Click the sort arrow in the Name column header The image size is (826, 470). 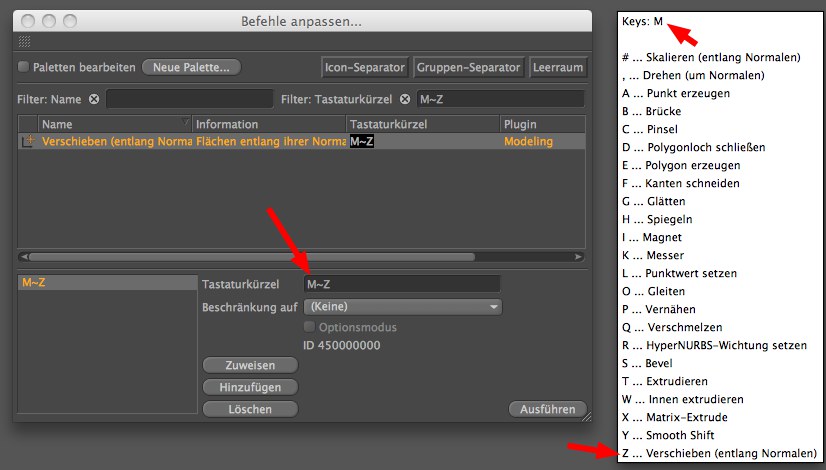tap(185, 124)
